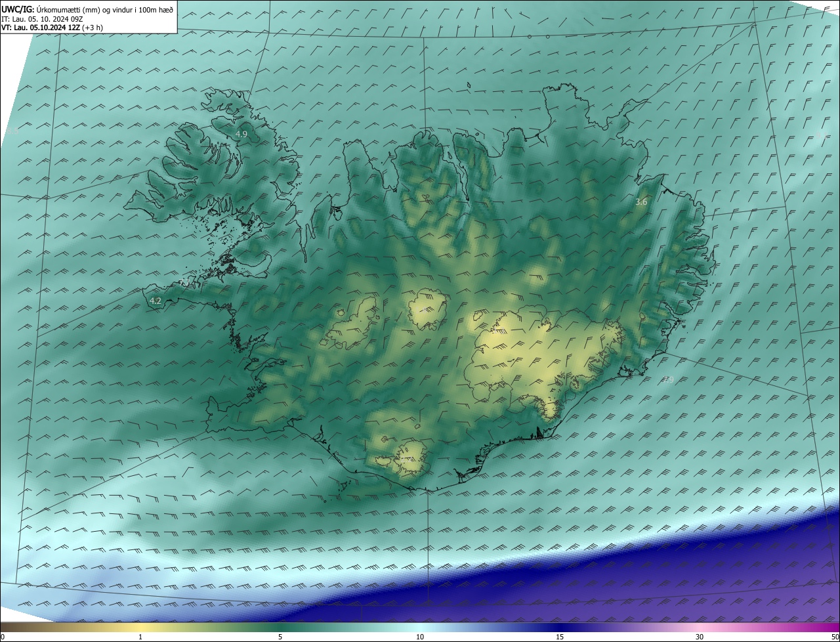Click the 'VT: Lau. 05.10.2024 12Z' line
This screenshot has height=642, width=840.
coord(52,28)
